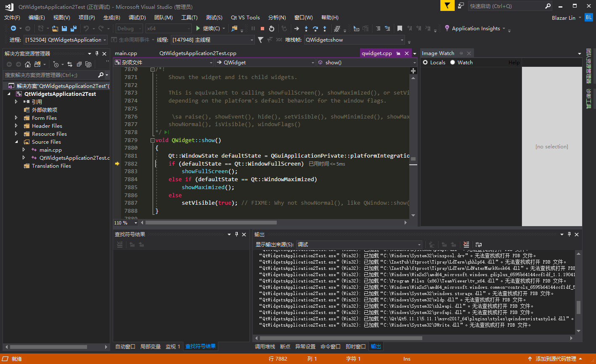596x364 pixels.
Task: Switch to the 调用堆栈 bottom tab
Action: coord(265,346)
